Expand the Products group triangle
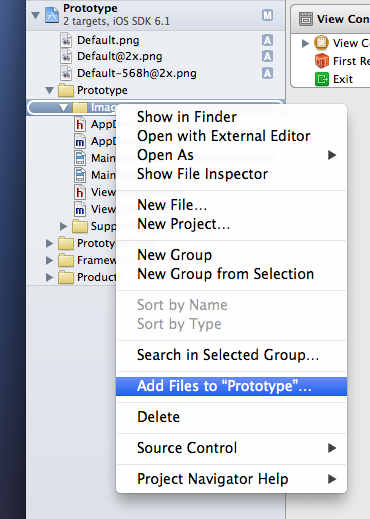The height and width of the screenshot is (519, 370). [x=49, y=277]
